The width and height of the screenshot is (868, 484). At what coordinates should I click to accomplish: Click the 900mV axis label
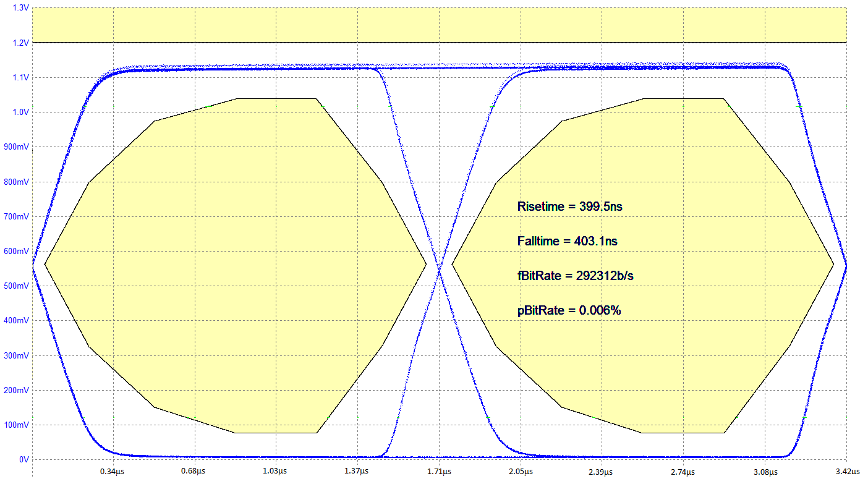(x=15, y=147)
